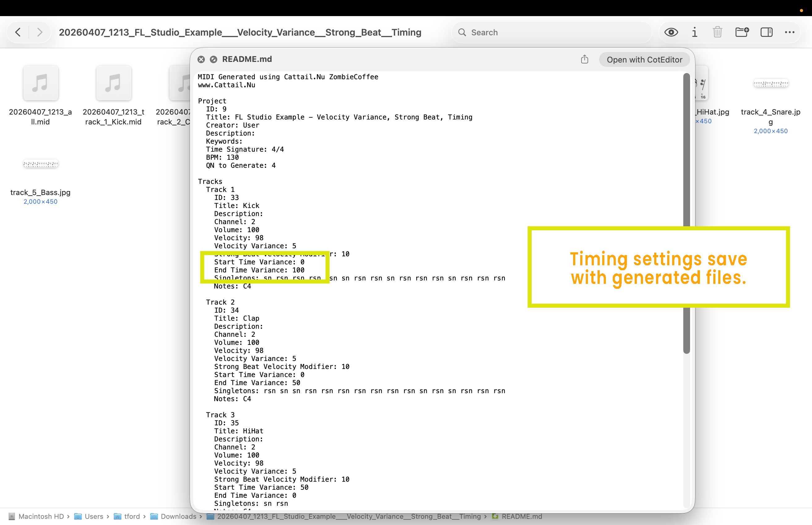Click the 'www.Cattail.Nu' text
This screenshot has height=525, width=812.
click(226, 85)
